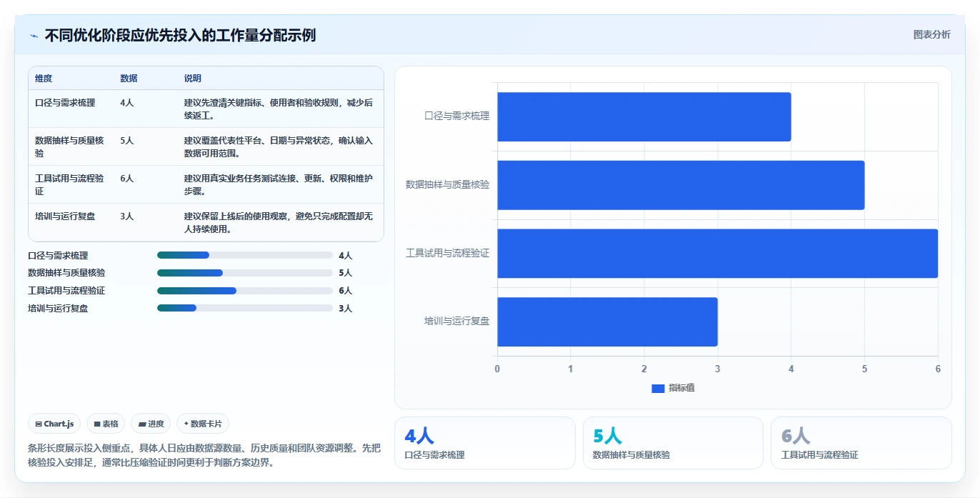This screenshot has height=498, width=980.
Task: Click the 工具试用与流程验证 chart axis label
Action: [x=448, y=253]
